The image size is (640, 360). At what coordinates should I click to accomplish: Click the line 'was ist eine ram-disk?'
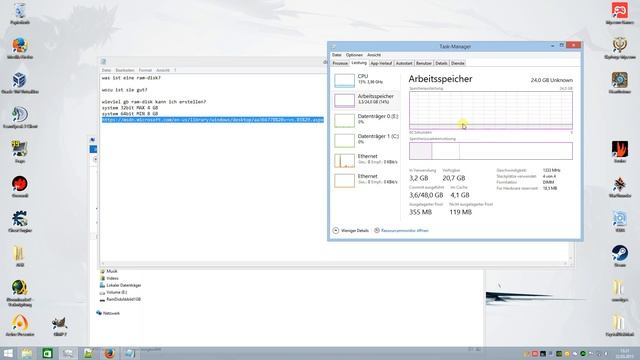(x=131, y=78)
